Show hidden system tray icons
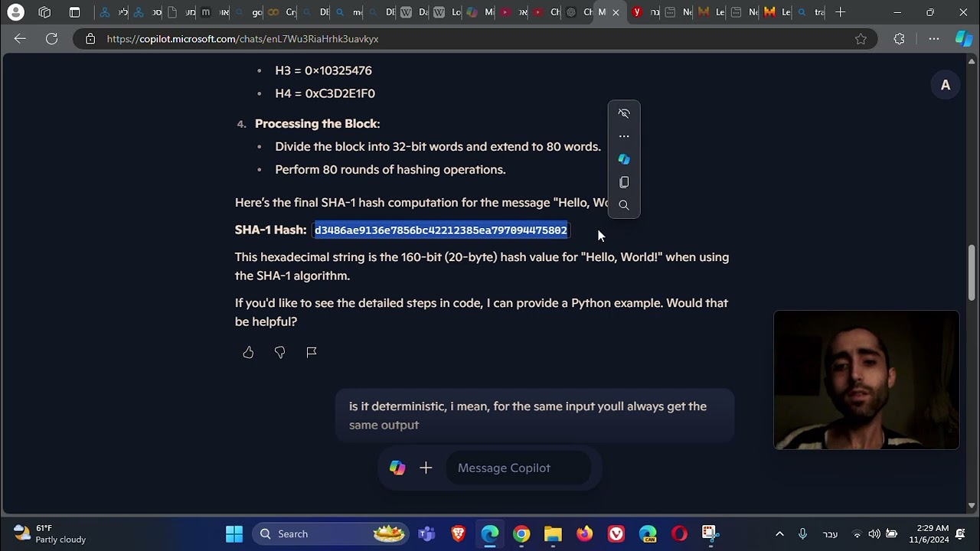The height and width of the screenshot is (551, 980). coord(779,534)
